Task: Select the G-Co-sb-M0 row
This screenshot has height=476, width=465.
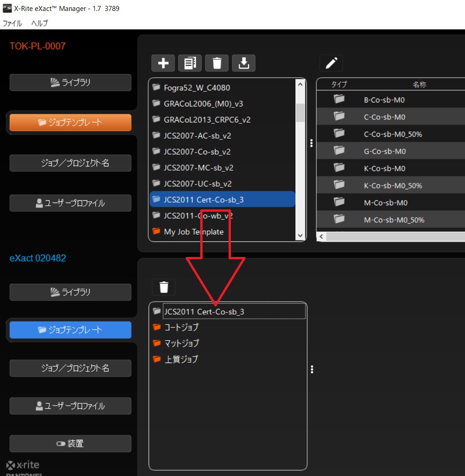Action: 390,151
